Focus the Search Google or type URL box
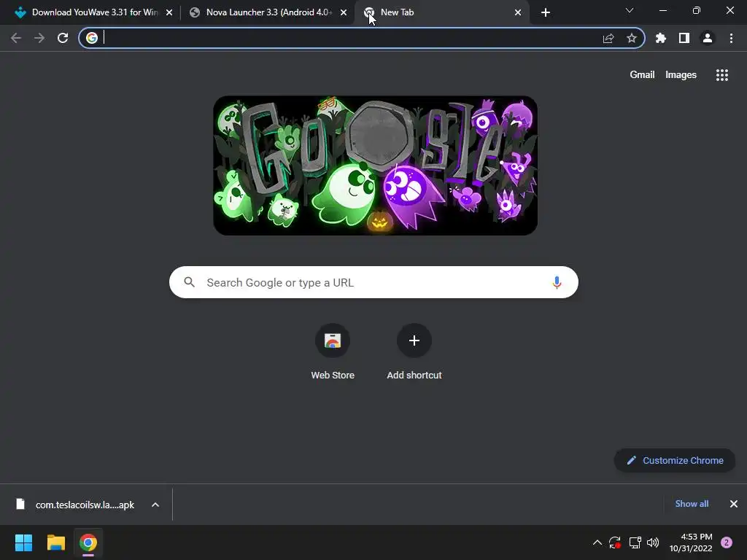The height and width of the screenshot is (560, 747). [373, 282]
